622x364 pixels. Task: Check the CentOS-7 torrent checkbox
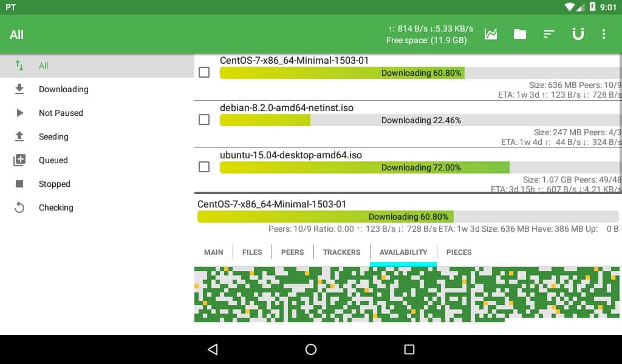(204, 72)
